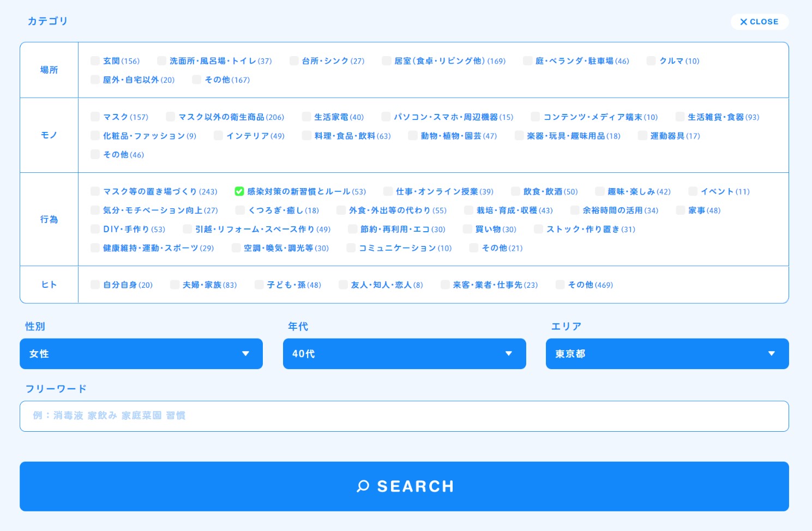Viewport: 812px width, 531px height.
Task: Enable the マスク (157) item checkbox
Action: (95, 117)
